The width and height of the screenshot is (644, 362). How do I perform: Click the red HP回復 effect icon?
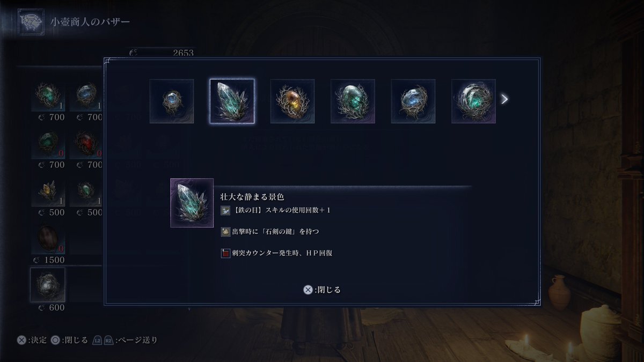click(225, 253)
